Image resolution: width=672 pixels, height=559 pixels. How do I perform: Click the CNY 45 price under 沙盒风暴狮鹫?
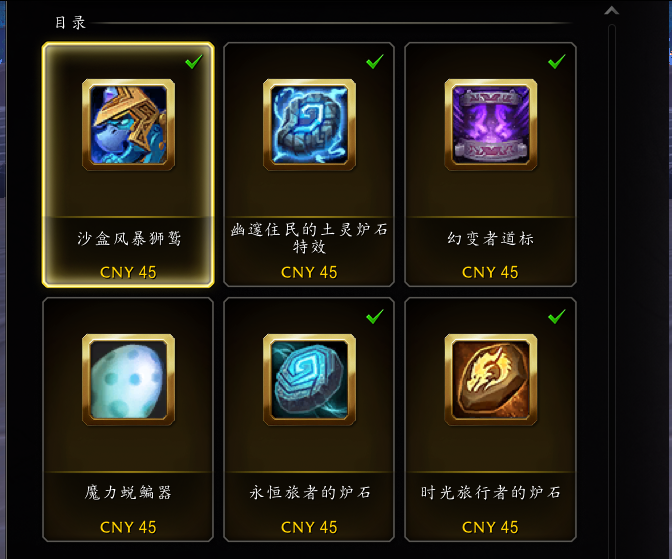[x=128, y=272]
